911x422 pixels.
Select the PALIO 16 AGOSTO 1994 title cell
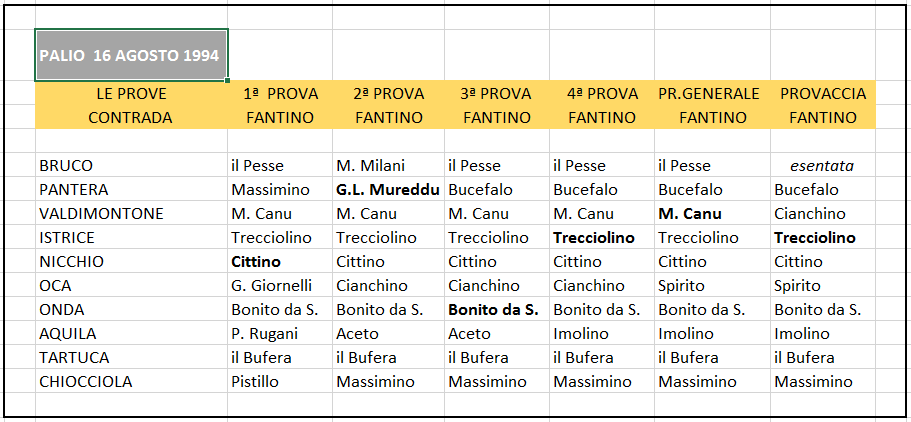click(131, 55)
